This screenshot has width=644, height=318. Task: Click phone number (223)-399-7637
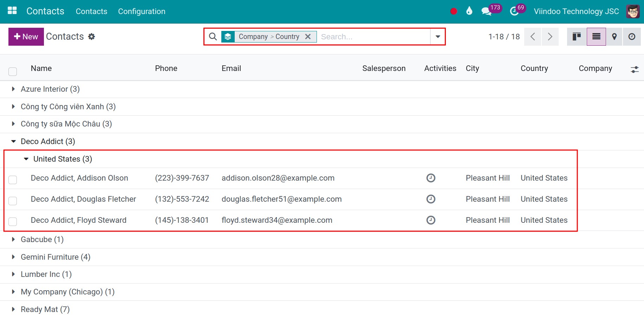pos(182,178)
